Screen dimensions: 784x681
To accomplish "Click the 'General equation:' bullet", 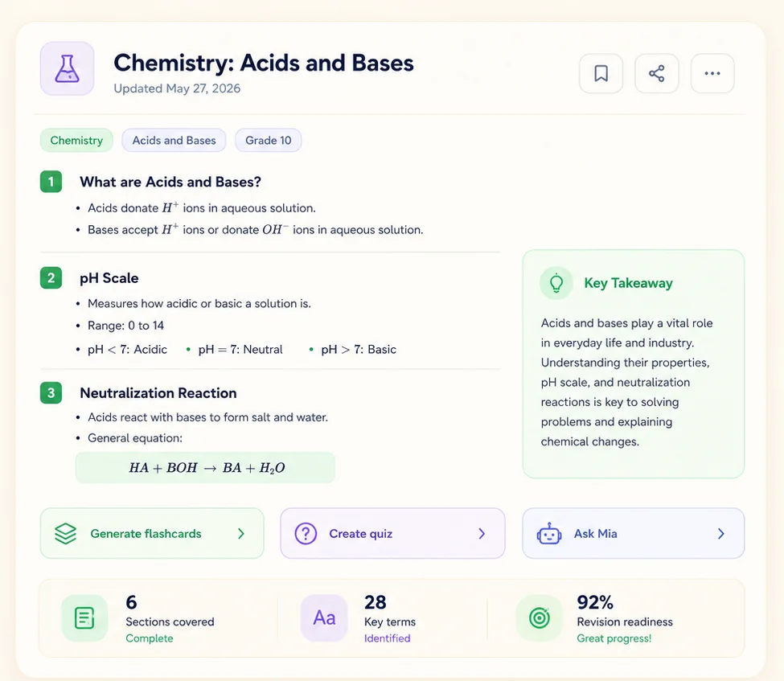I will tap(135, 438).
